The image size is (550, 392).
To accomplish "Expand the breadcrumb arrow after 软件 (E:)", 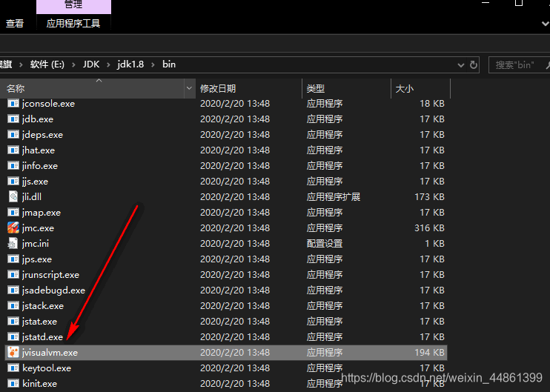I will (x=73, y=65).
